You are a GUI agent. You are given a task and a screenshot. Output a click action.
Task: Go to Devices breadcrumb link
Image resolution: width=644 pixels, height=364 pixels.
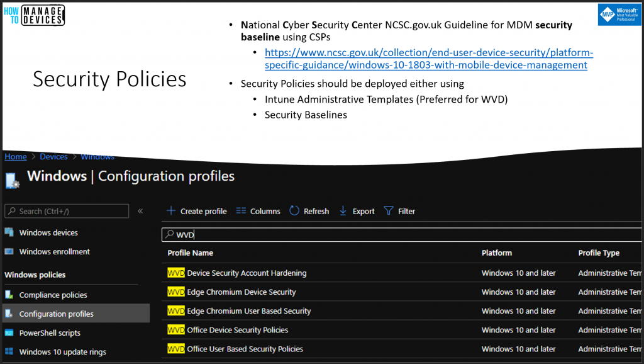(54, 157)
